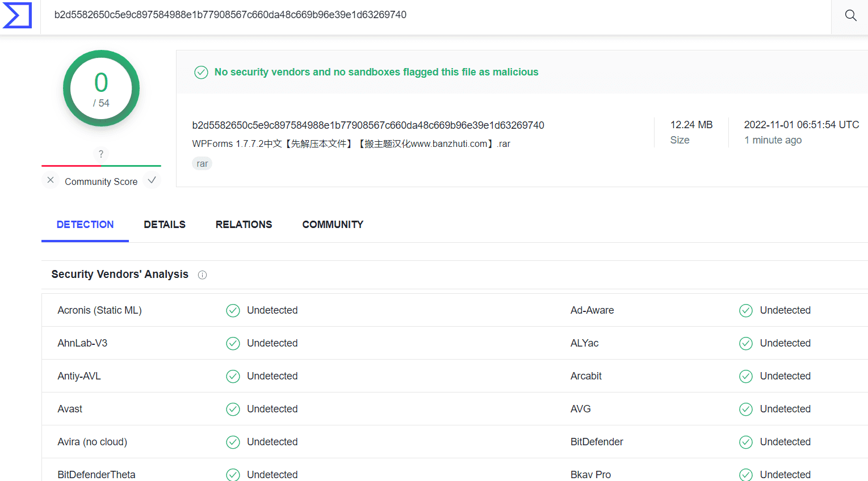Click the Avast vendor name
The height and width of the screenshot is (481, 868).
click(x=70, y=409)
